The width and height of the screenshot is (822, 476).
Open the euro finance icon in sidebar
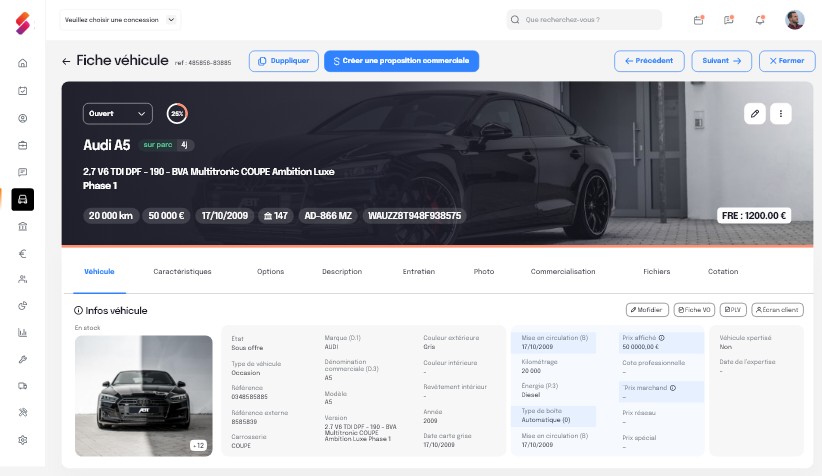[x=22, y=253]
